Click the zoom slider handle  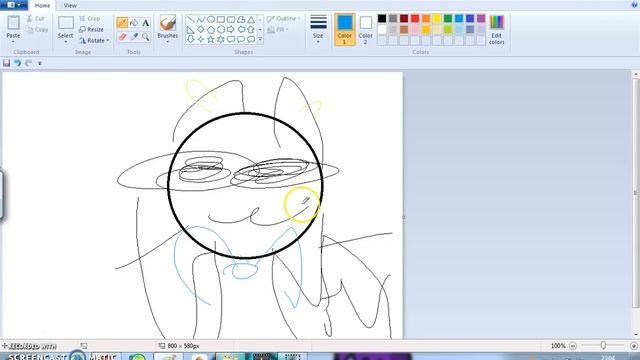click(603, 346)
